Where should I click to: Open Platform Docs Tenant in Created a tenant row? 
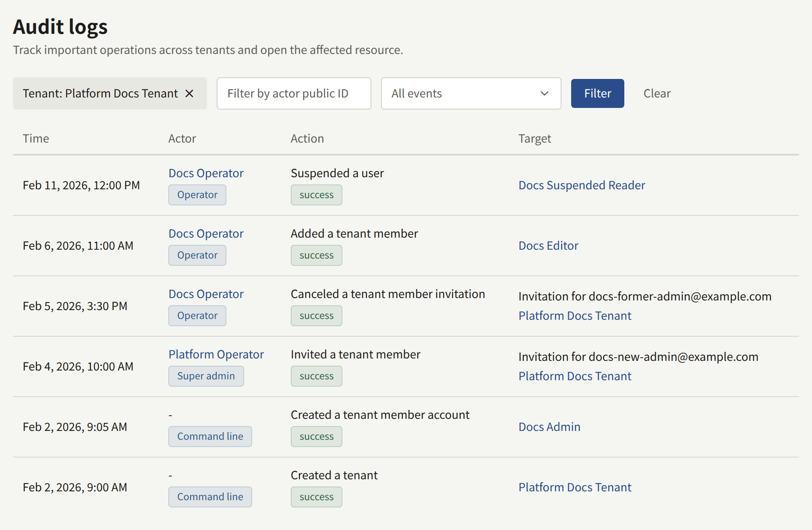click(x=575, y=487)
